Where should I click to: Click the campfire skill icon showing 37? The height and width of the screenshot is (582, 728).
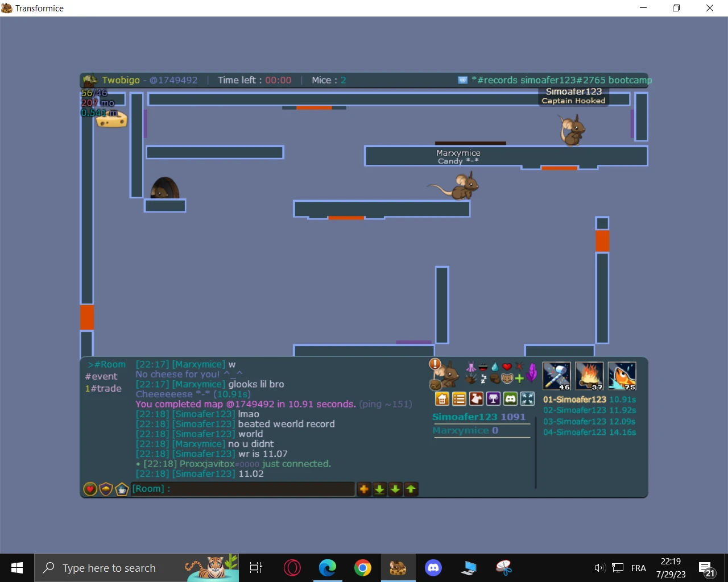tap(589, 376)
